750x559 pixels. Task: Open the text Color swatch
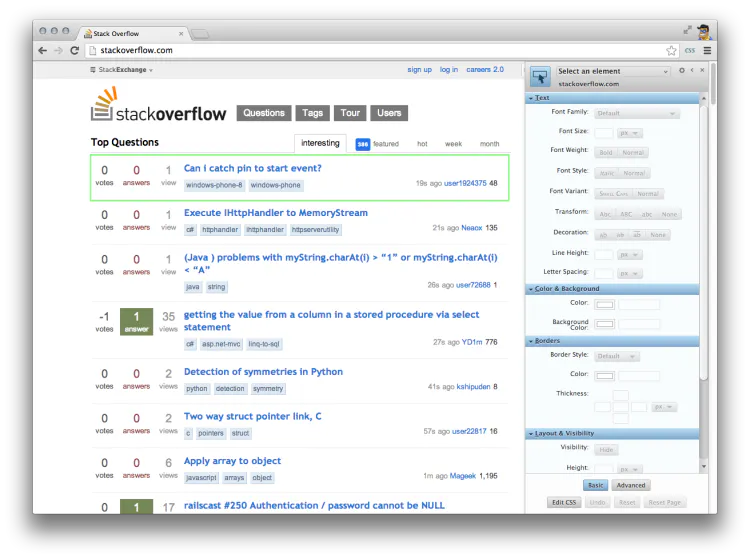click(605, 305)
